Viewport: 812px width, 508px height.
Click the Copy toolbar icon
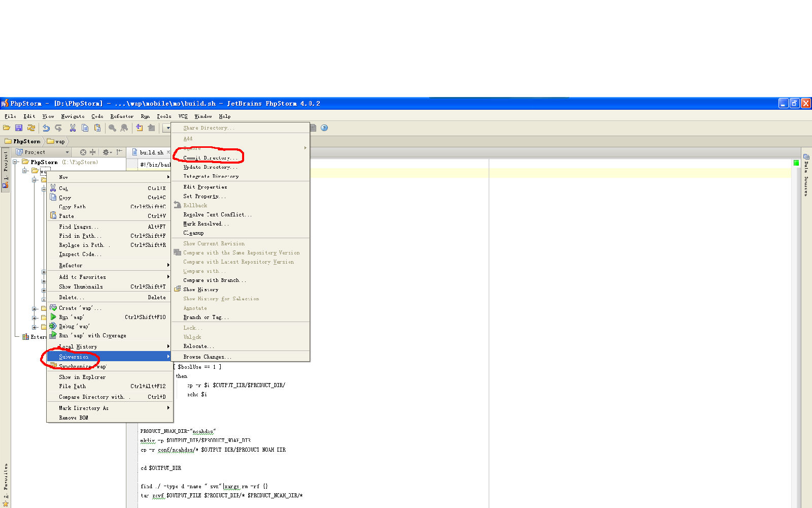pyautogui.click(x=85, y=128)
